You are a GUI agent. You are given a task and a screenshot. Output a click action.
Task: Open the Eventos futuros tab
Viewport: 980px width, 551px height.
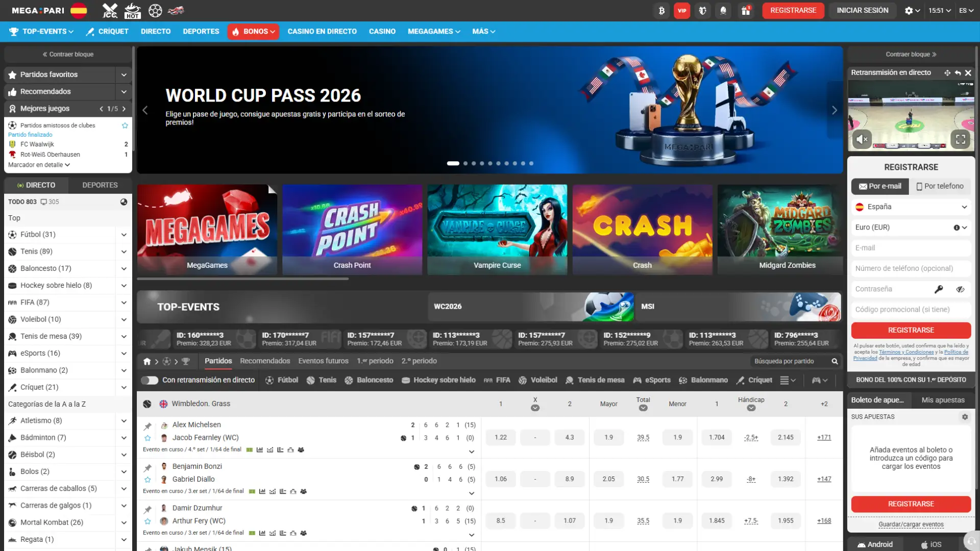(x=323, y=361)
